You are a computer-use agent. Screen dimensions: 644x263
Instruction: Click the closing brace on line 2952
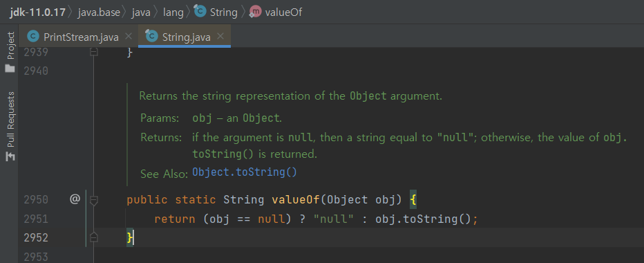[x=130, y=237]
